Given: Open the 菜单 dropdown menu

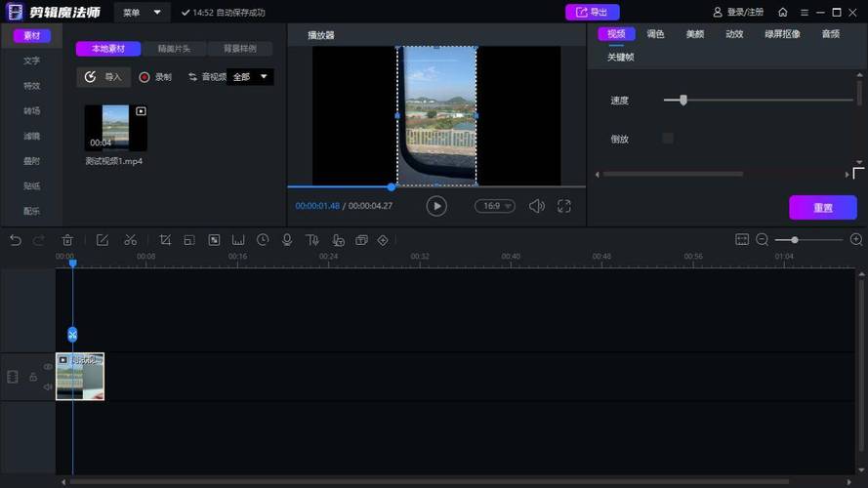Looking at the screenshot, I should (142, 12).
